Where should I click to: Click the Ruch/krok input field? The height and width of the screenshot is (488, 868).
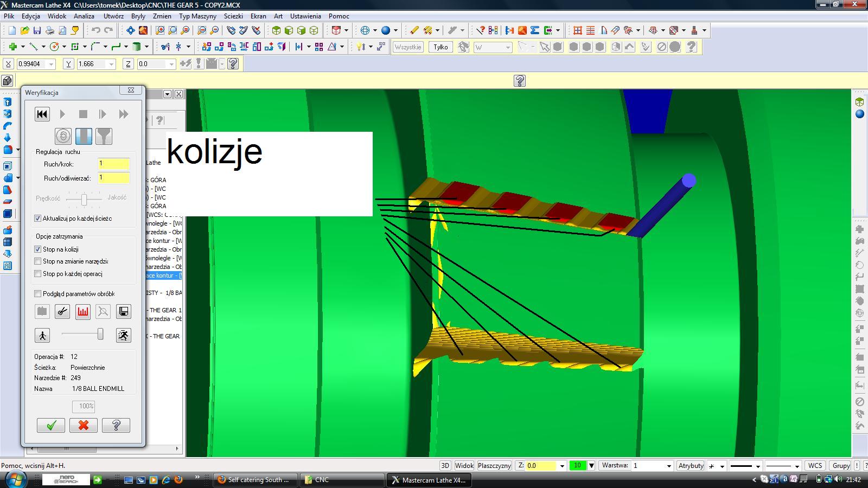click(x=114, y=164)
